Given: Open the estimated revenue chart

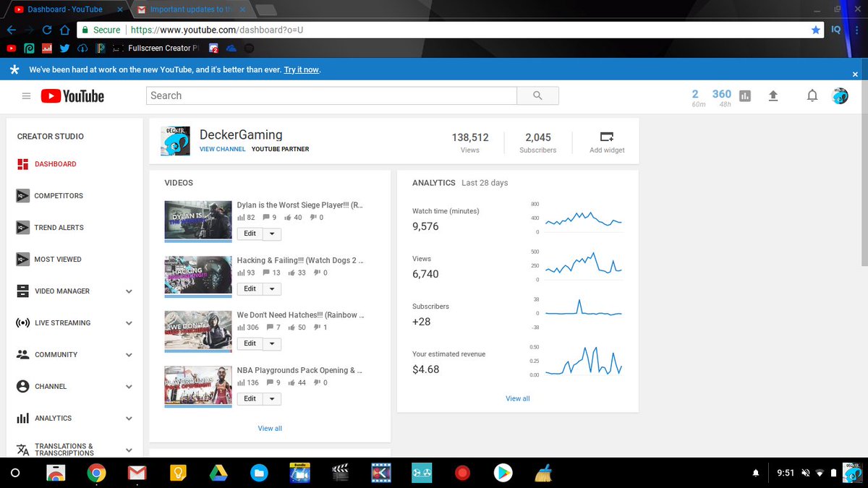Looking at the screenshot, I should (x=583, y=361).
